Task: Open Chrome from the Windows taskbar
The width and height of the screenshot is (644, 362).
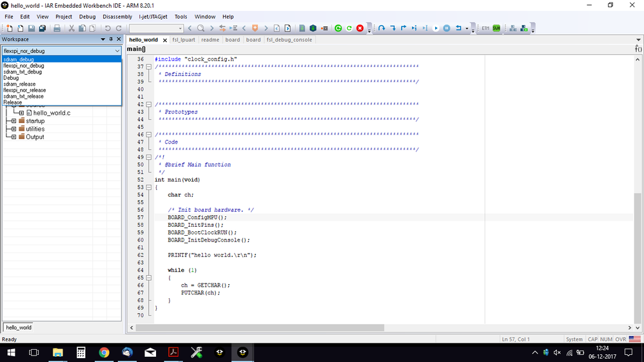Action: [104, 352]
